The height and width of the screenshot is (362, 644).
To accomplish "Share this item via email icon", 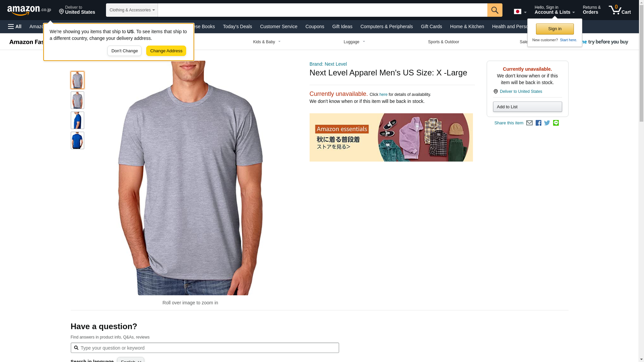I will [x=529, y=123].
